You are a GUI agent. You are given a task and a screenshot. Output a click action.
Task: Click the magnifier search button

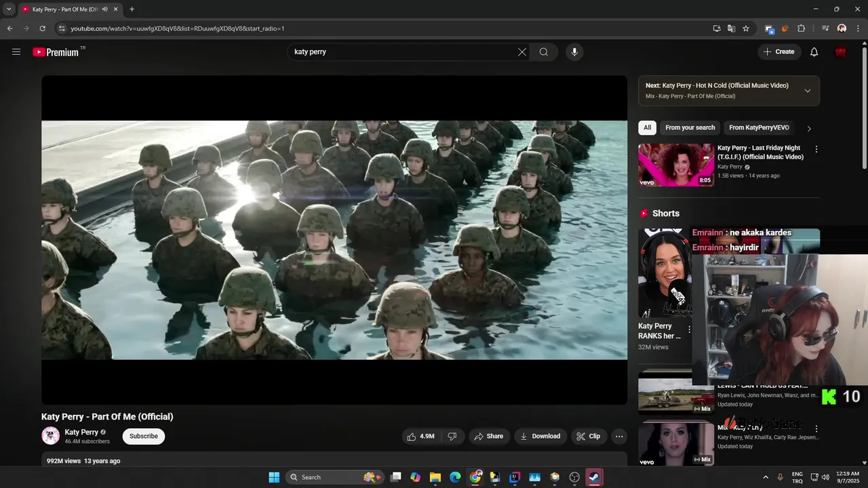544,52
